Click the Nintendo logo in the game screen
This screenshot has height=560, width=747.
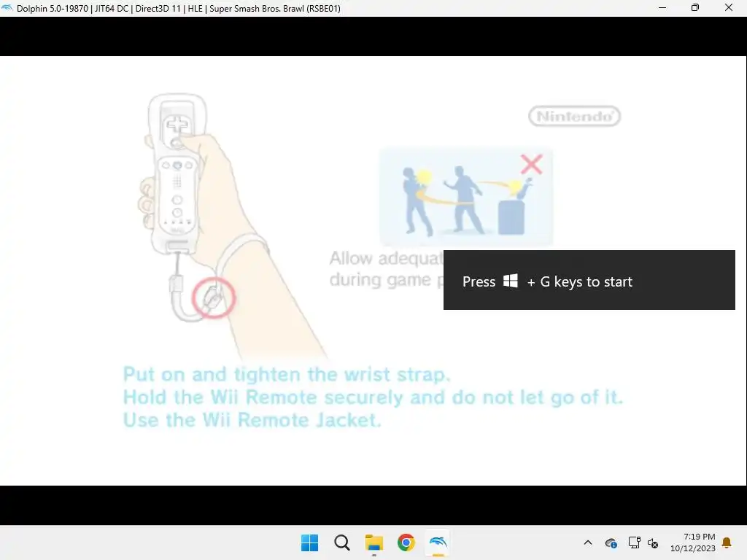pyautogui.click(x=575, y=116)
